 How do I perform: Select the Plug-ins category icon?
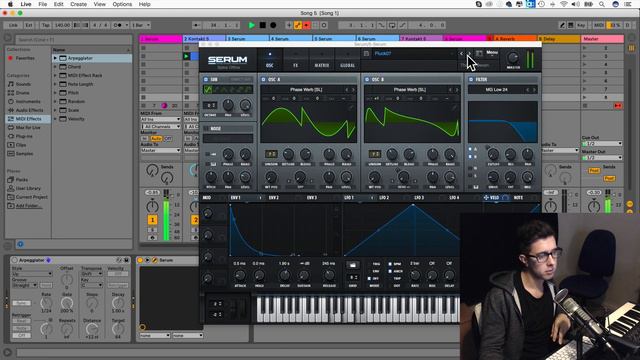coord(11,136)
